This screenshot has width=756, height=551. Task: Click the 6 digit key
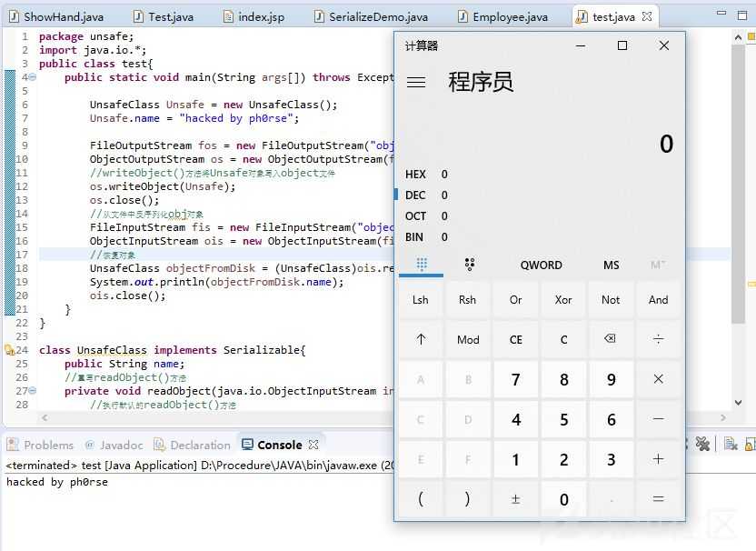point(611,419)
